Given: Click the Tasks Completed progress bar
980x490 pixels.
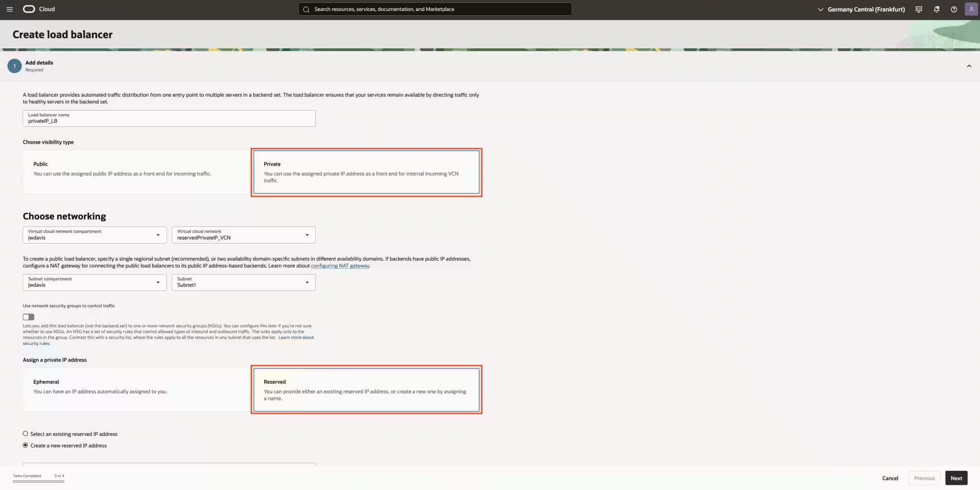Looking at the screenshot, I should (38, 481).
